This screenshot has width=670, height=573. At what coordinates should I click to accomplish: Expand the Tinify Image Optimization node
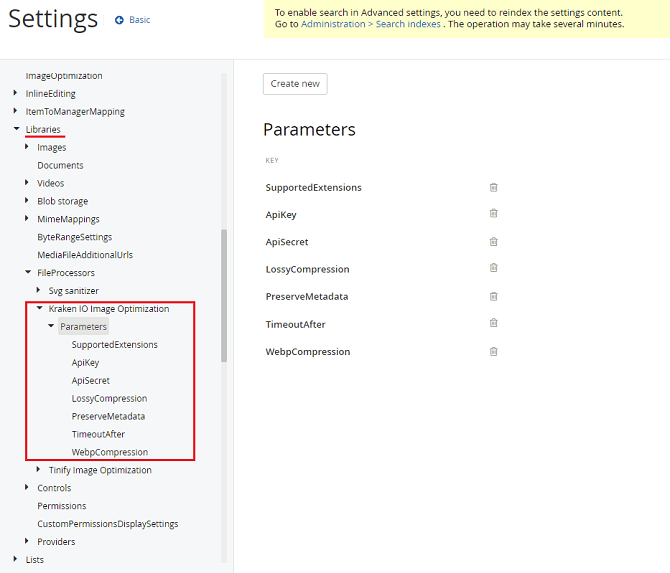point(39,470)
